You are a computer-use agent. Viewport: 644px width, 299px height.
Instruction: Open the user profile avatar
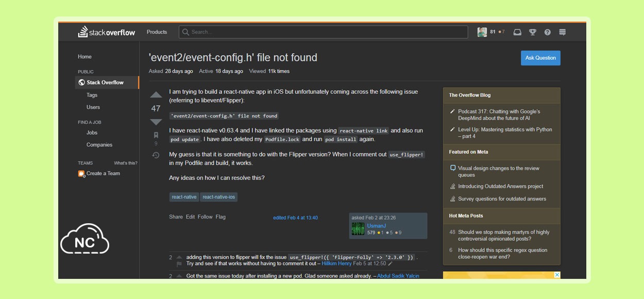pyautogui.click(x=482, y=32)
